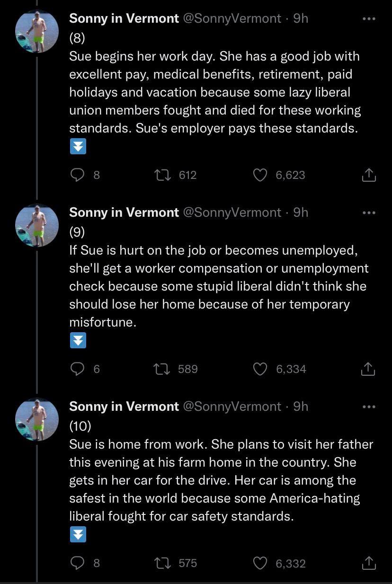View profile picture on tweet (10)
The image size is (392, 584).
tap(37, 419)
